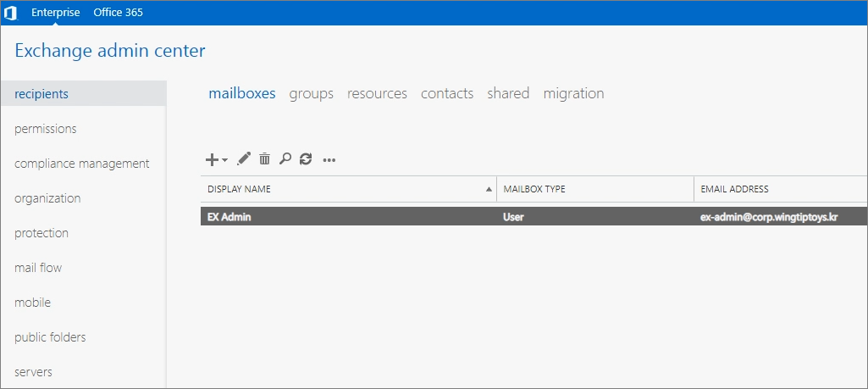
Task: Open the groups tab
Action: click(x=311, y=93)
